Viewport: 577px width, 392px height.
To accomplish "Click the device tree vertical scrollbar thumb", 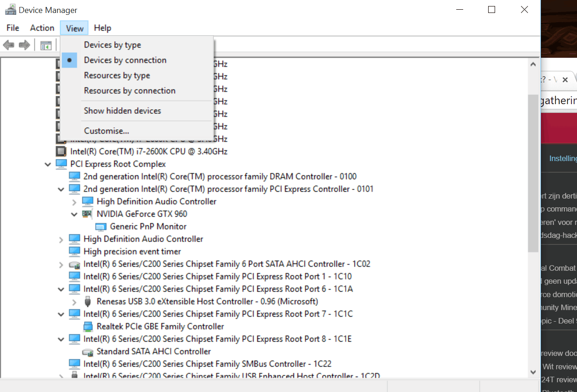I will tap(533, 174).
